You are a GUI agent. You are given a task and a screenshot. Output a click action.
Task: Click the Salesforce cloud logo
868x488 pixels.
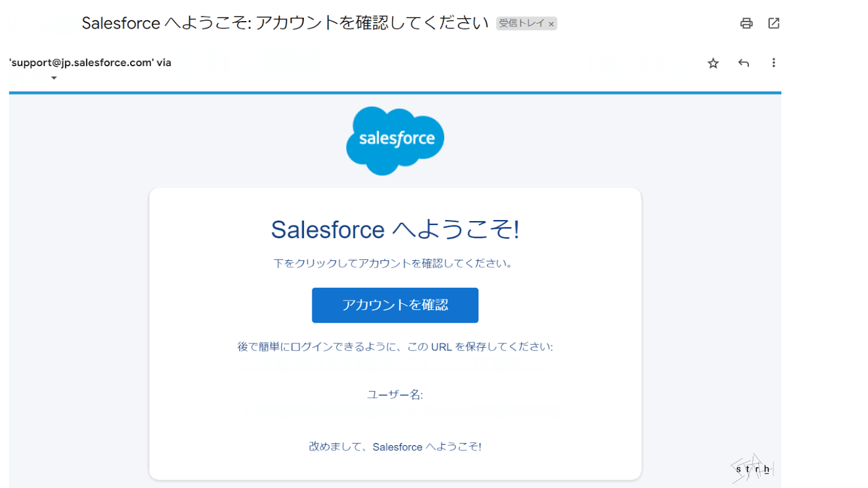394,139
